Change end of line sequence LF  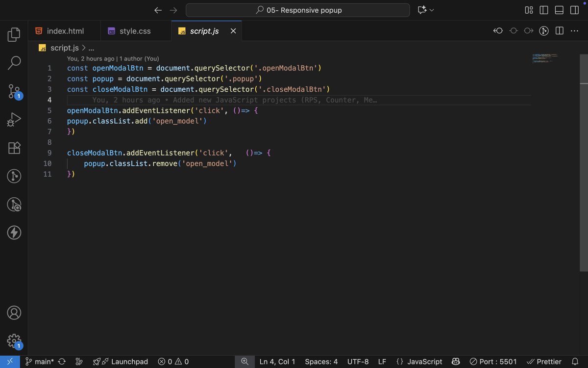click(382, 362)
